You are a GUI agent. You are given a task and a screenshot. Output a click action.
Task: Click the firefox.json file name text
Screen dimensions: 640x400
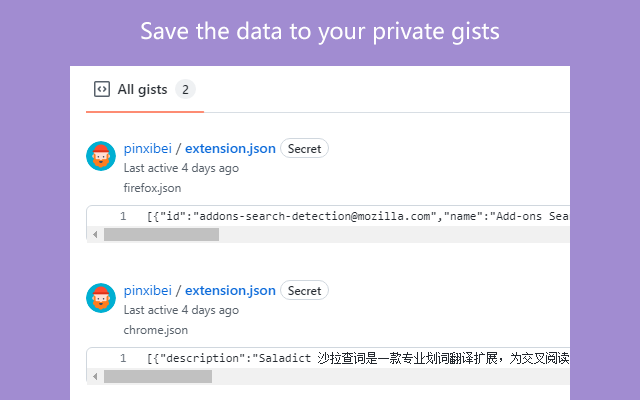(x=152, y=188)
